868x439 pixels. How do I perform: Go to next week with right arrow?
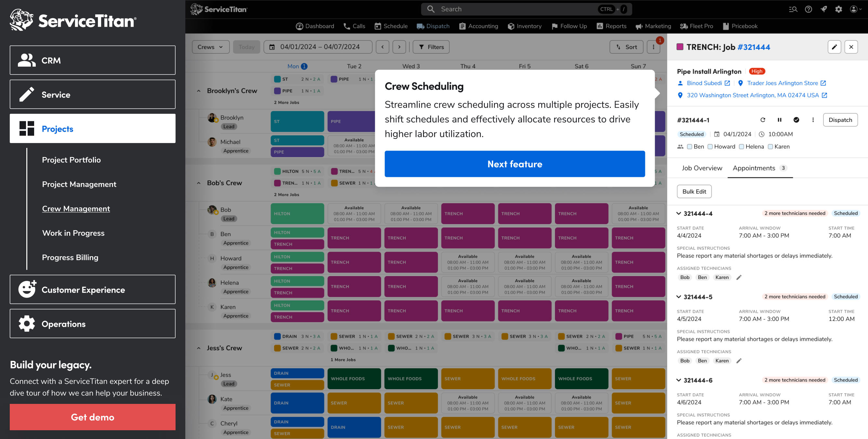(x=399, y=47)
